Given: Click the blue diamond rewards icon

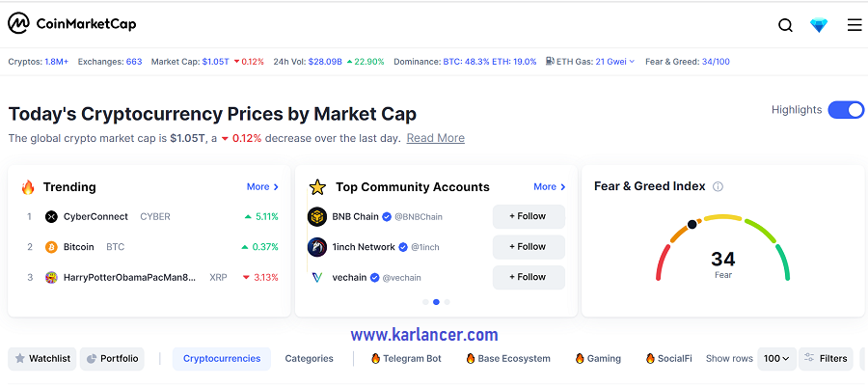Looking at the screenshot, I should tap(819, 25).
